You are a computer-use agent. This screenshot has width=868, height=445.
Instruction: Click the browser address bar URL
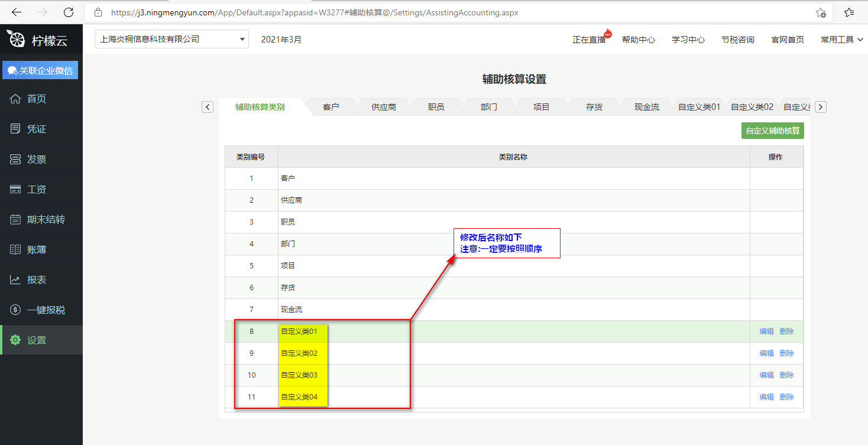[315, 12]
